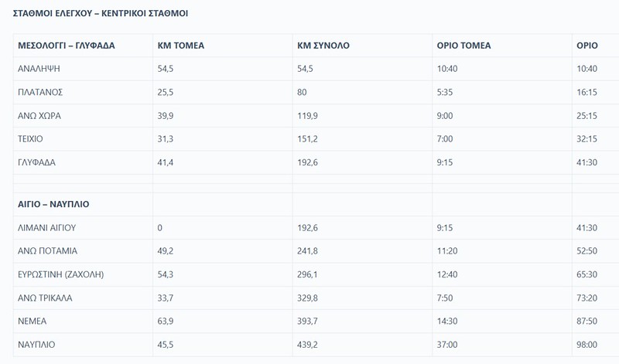Click the 16:15 limit cell for ΠΛΑΤΑΝΟΣ
Image resolution: width=619 pixels, height=364 pixels.
point(587,92)
